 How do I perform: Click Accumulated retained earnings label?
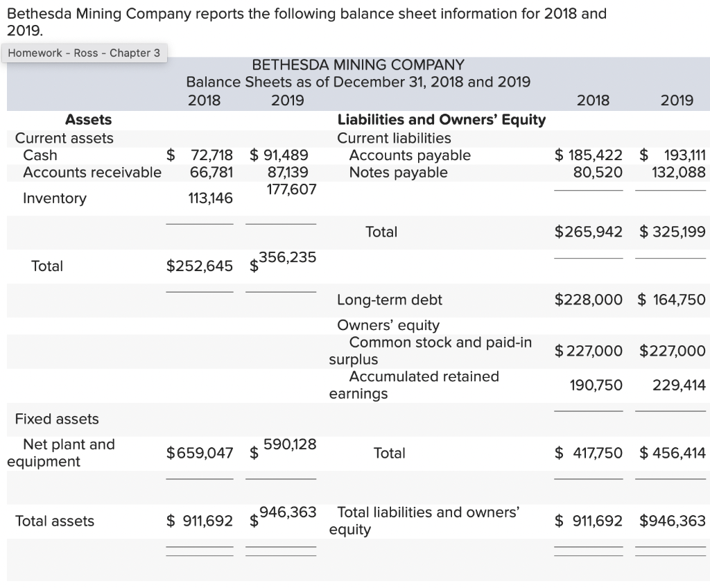pos(414,385)
